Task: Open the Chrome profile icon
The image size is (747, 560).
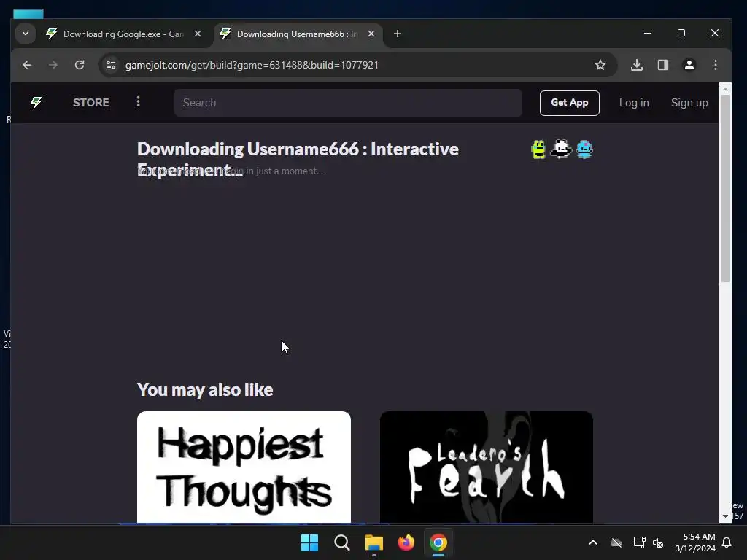Action: (x=689, y=65)
